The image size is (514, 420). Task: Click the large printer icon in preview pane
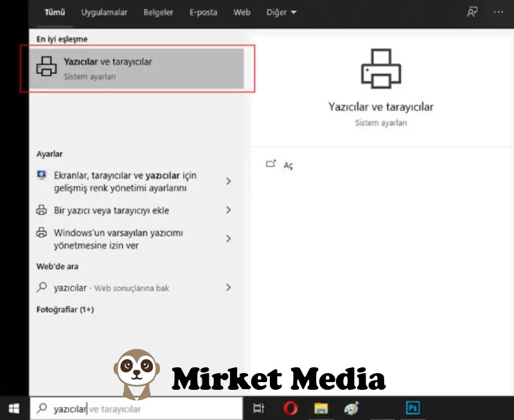(381, 69)
